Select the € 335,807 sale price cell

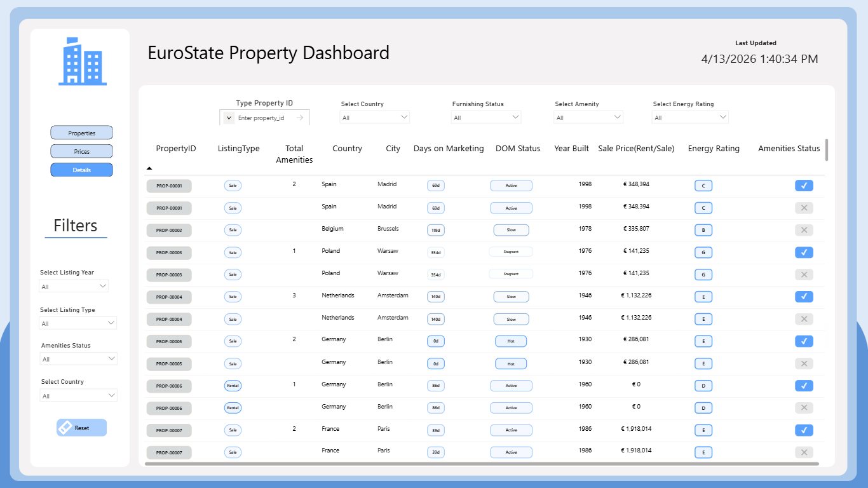[635, 229]
